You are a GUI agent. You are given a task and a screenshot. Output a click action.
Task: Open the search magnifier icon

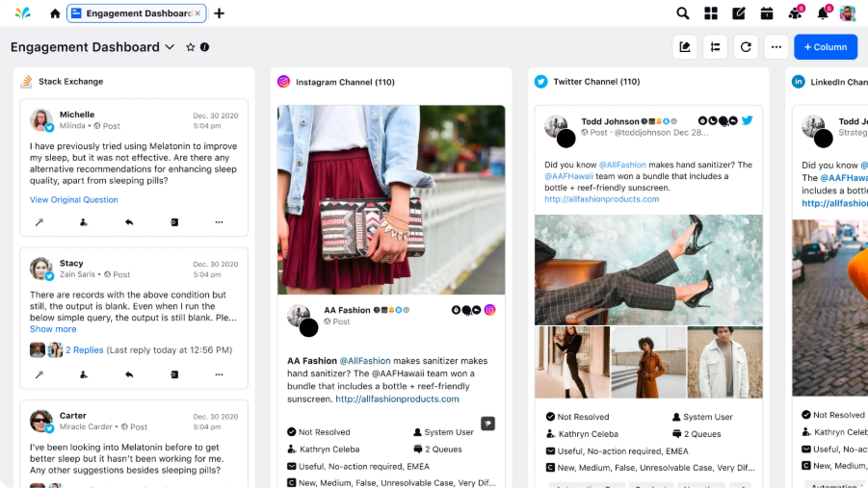tap(683, 13)
